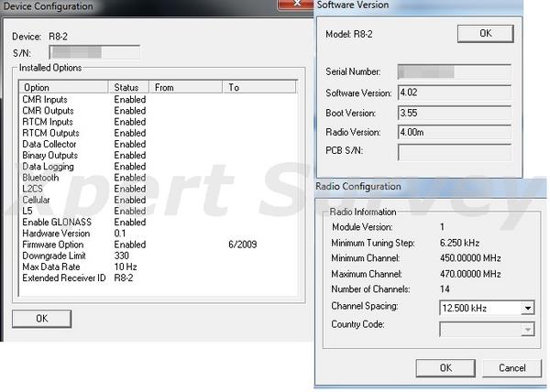The height and width of the screenshot is (392, 550).
Task: Click OK in Radio Configuration dialog
Action: 445,367
